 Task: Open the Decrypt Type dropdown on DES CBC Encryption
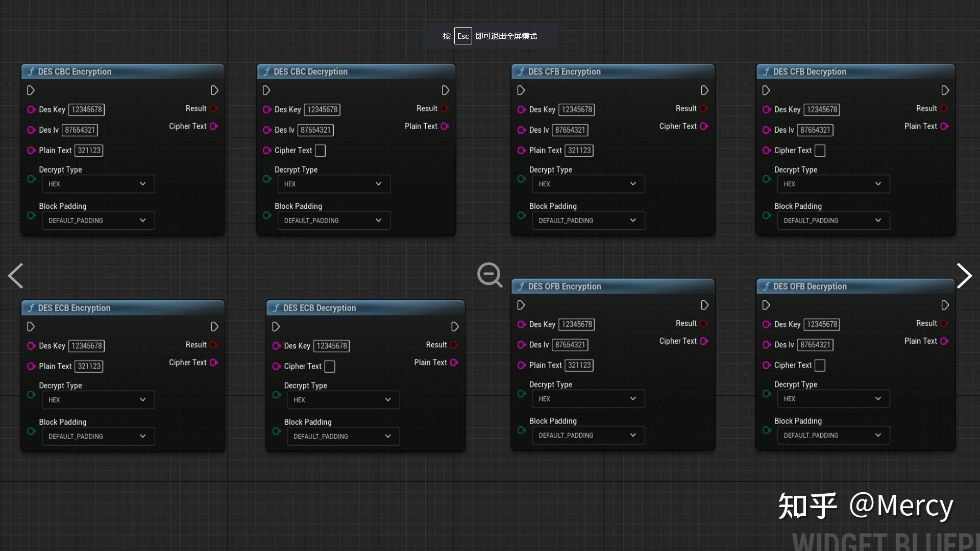point(98,184)
